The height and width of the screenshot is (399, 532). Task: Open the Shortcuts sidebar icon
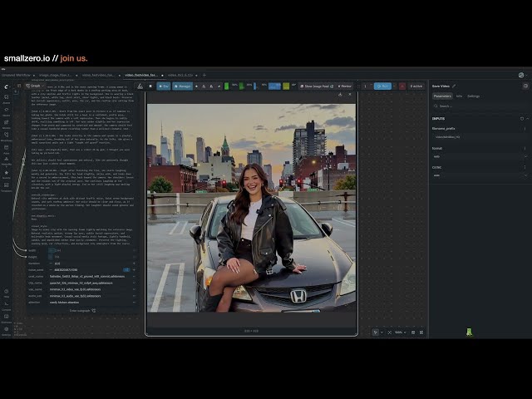tap(6, 318)
